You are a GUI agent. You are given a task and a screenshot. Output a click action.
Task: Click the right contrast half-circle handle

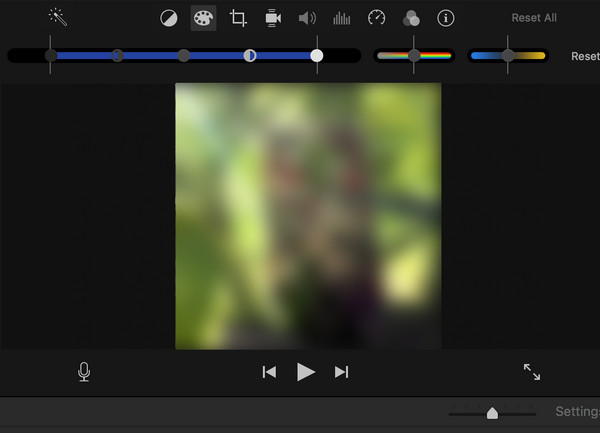250,56
